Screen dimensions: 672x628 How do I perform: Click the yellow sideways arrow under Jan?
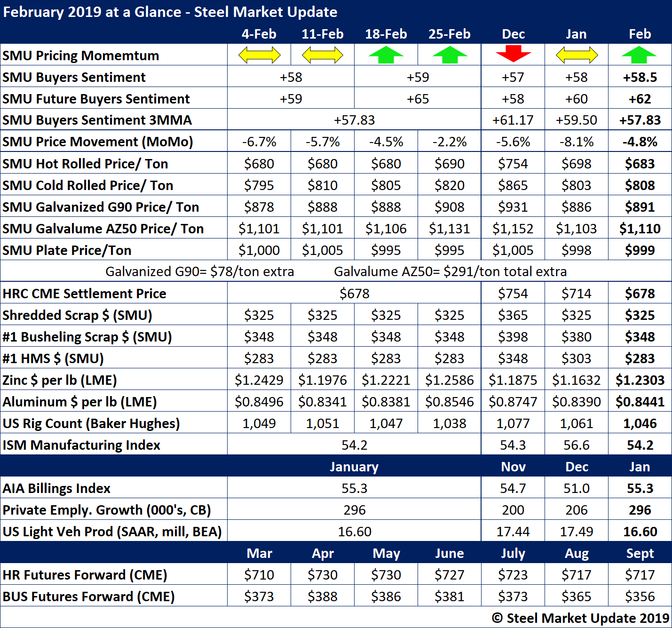[577, 55]
